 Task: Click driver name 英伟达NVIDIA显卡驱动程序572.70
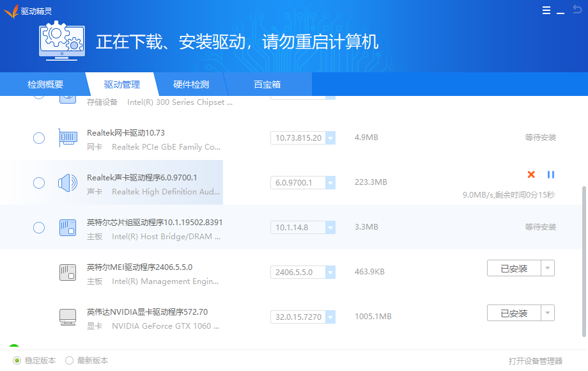click(x=147, y=312)
